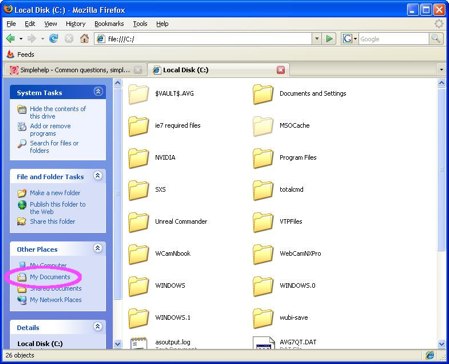Open the Forward history dropdown arrow
The image size is (449, 364).
[x=42, y=39]
